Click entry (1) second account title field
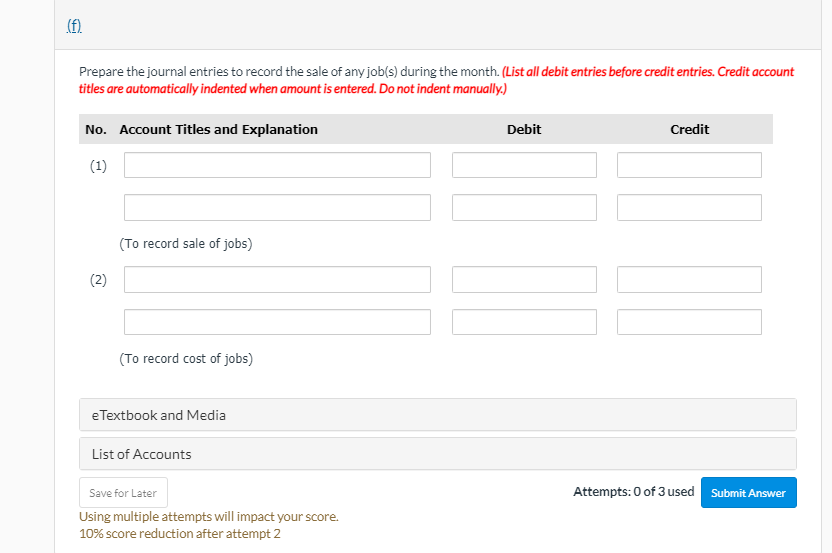The image size is (832, 553). (x=277, y=208)
